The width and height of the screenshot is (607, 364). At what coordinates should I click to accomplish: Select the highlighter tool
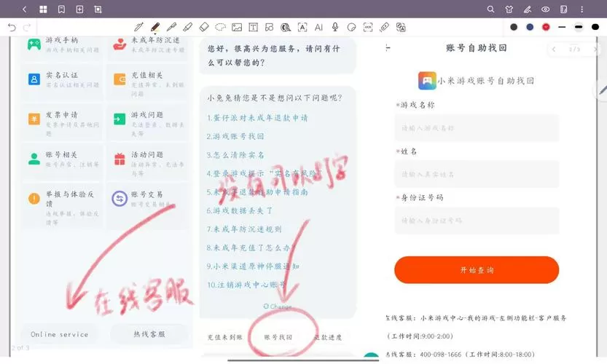pyautogui.click(x=188, y=27)
